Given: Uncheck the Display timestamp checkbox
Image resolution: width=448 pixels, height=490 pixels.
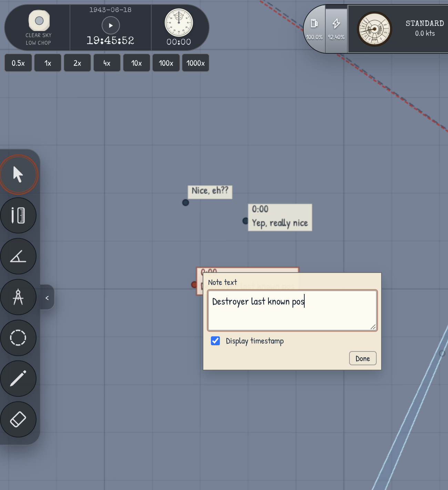Looking at the screenshot, I should pos(215,341).
